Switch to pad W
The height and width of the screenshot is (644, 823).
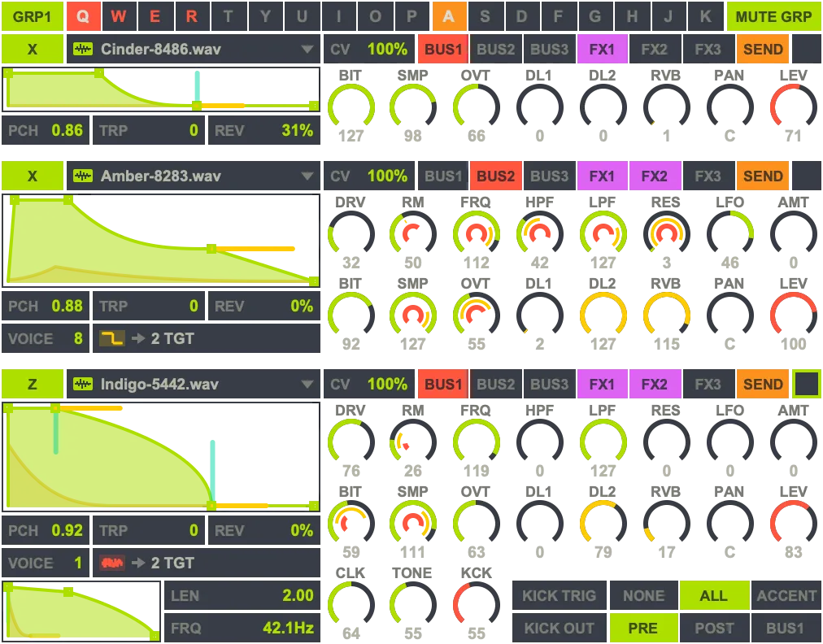pos(119,16)
